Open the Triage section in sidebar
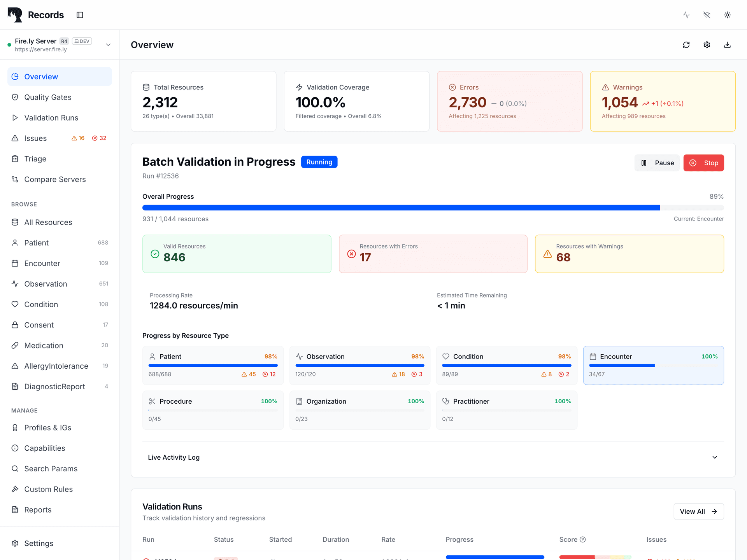This screenshot has width=747, height=560. (35, 159)
